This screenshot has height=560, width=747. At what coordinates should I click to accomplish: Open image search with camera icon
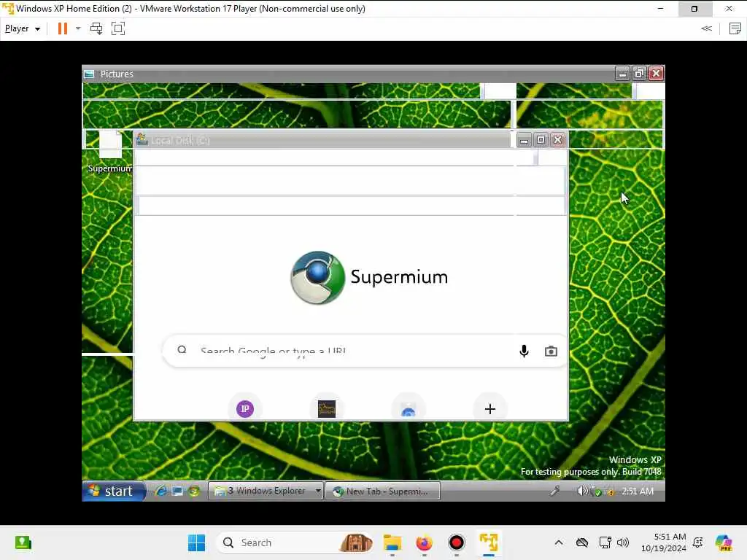pos(551,351)
